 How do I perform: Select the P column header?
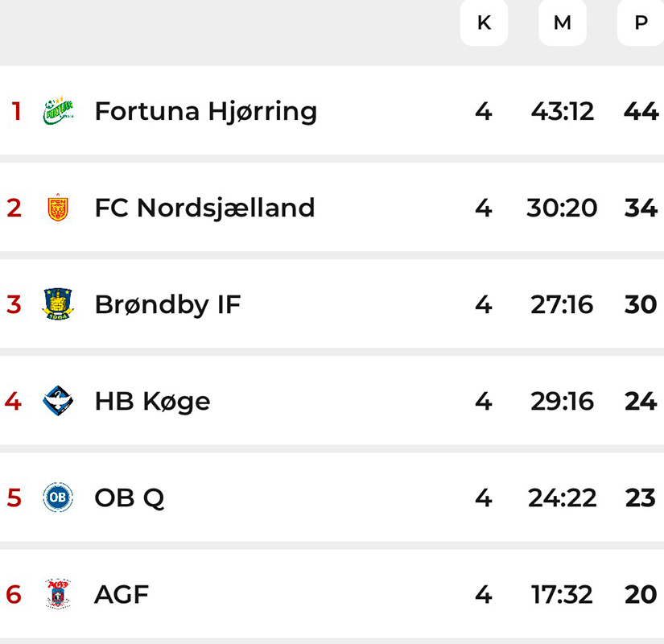pos(641,23)
